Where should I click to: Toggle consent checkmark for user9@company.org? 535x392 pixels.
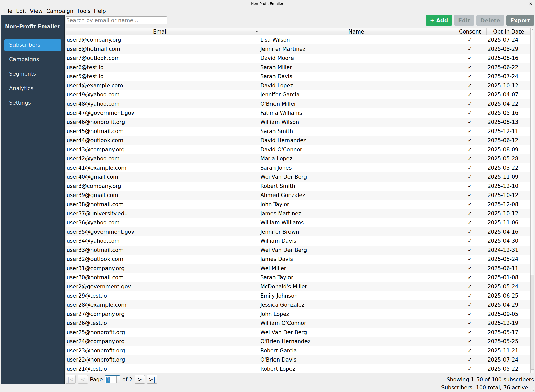click(x=469, y=40)
